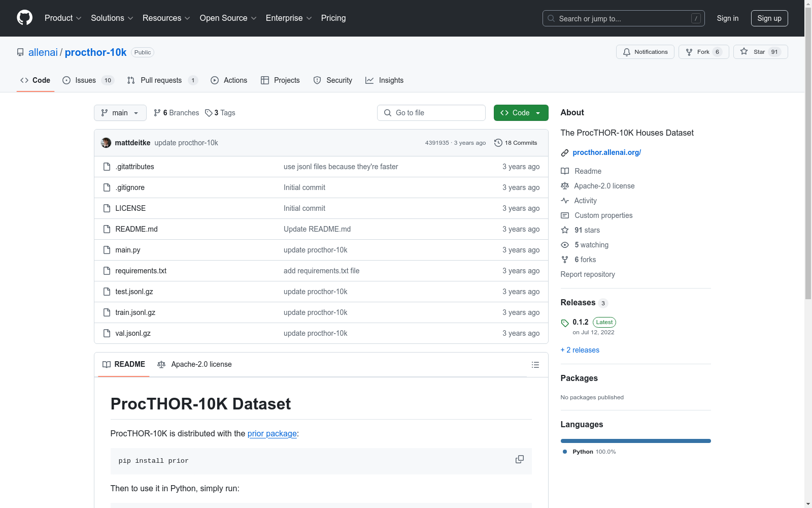Viewport: 812px width, 508px height.
Task: Open the 3 Tags link
Action: pyautogui.click(x=220, y=113)
